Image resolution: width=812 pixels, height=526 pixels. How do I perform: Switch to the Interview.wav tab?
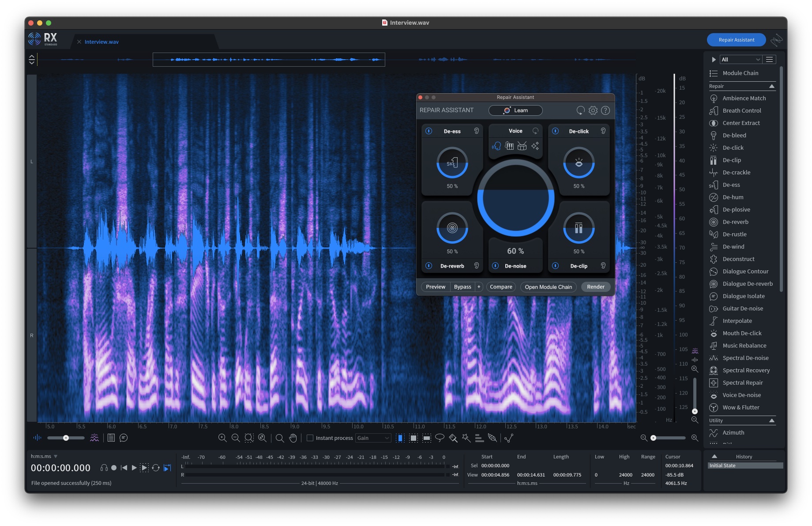coord(101,42)
